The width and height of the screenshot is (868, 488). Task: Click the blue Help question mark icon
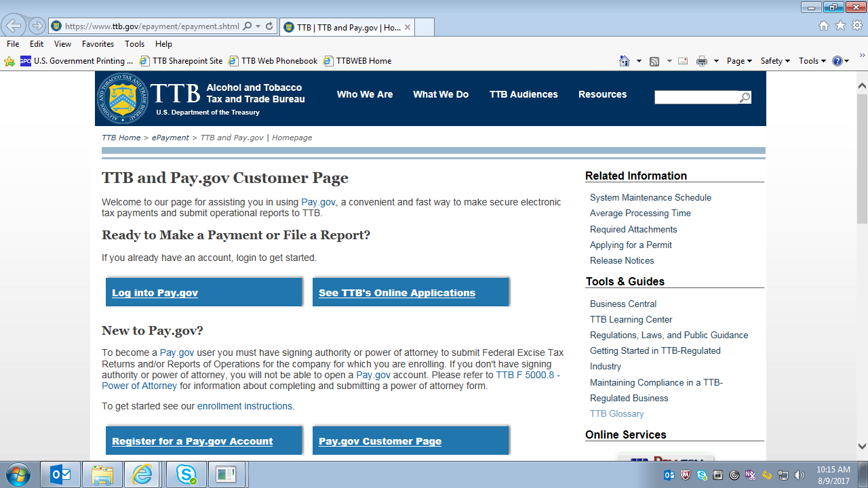(x=837, y=61)
